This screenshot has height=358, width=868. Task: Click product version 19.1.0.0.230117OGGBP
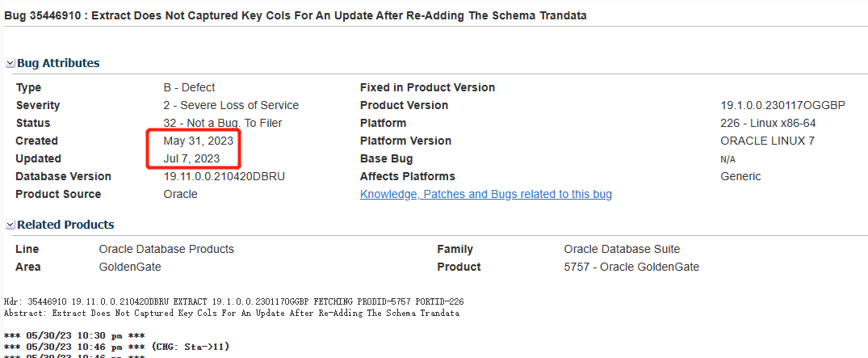click(782, 105)
